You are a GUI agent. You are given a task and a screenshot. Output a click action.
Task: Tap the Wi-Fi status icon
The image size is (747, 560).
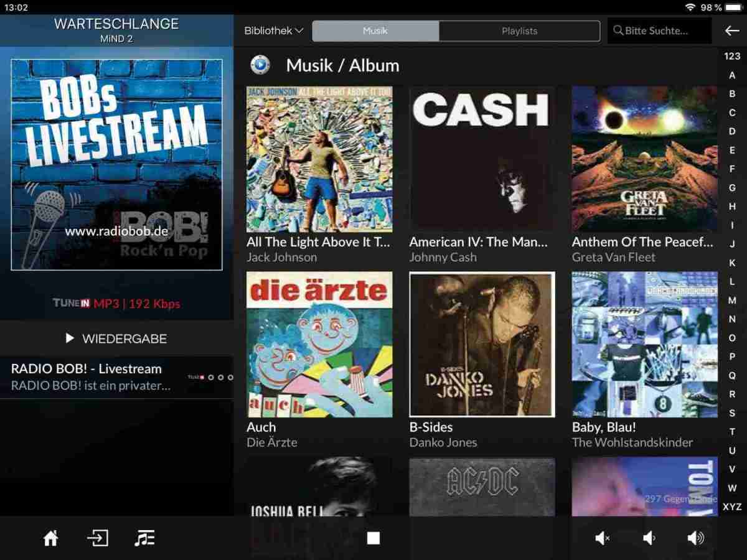click(690, 7)
